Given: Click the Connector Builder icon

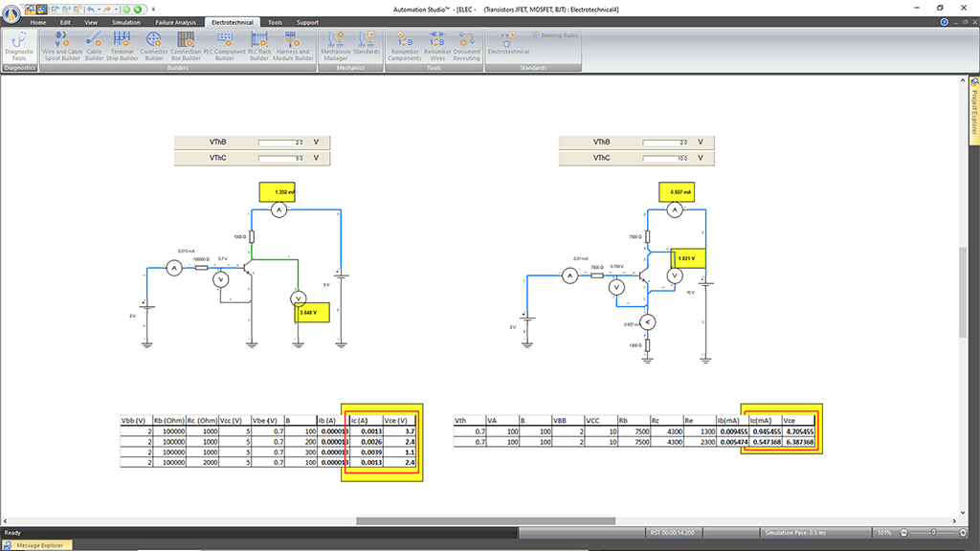Looking at the screenshot, I should [154, 39].
